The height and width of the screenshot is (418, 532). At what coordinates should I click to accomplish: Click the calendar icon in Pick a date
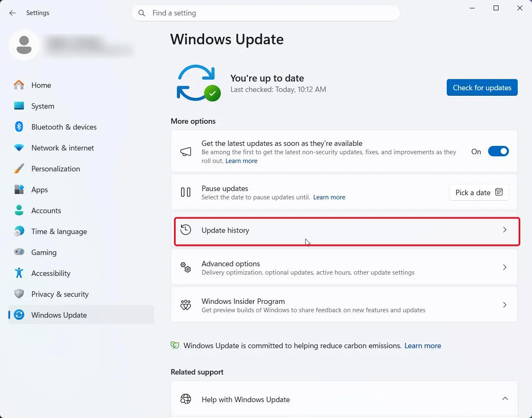pyautogui.click(x=499, y=192)
